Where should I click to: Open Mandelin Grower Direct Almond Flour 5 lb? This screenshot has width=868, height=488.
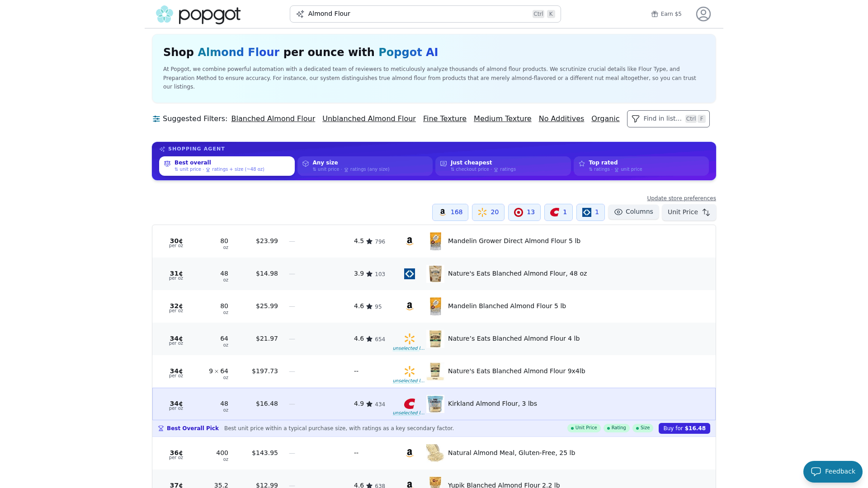point(514,241)
